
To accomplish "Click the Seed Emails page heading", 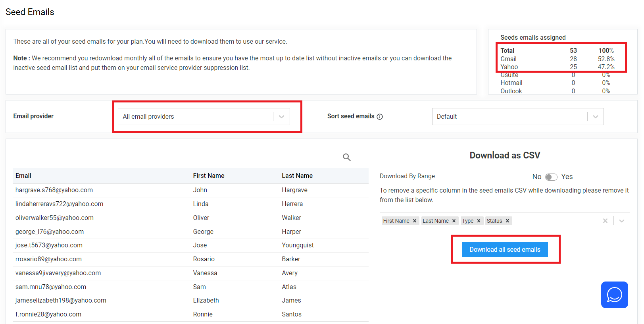I will click(30, 12).
